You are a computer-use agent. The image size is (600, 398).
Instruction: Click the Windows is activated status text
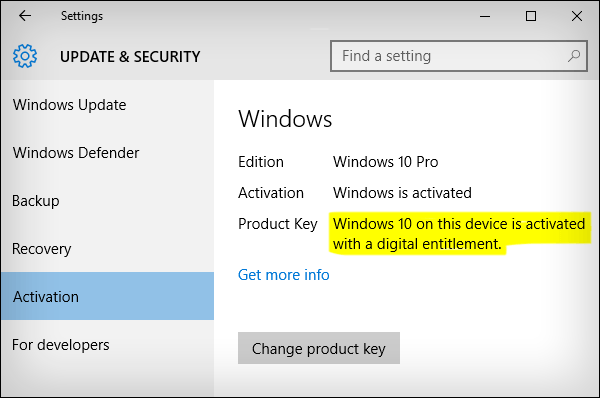pos(402,193)
